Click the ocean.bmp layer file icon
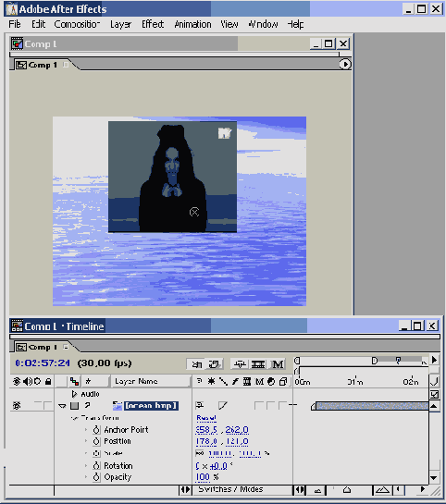 coord(117,406)
